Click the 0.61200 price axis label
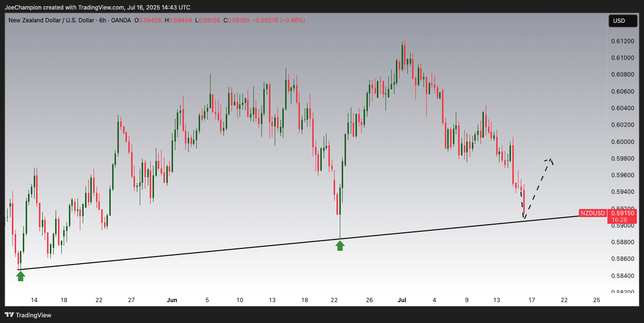This screenshot has width=644, height=323. (622, 41)
